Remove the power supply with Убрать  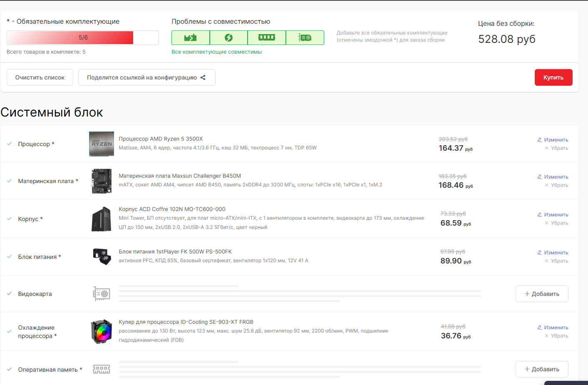pos(556,261)
